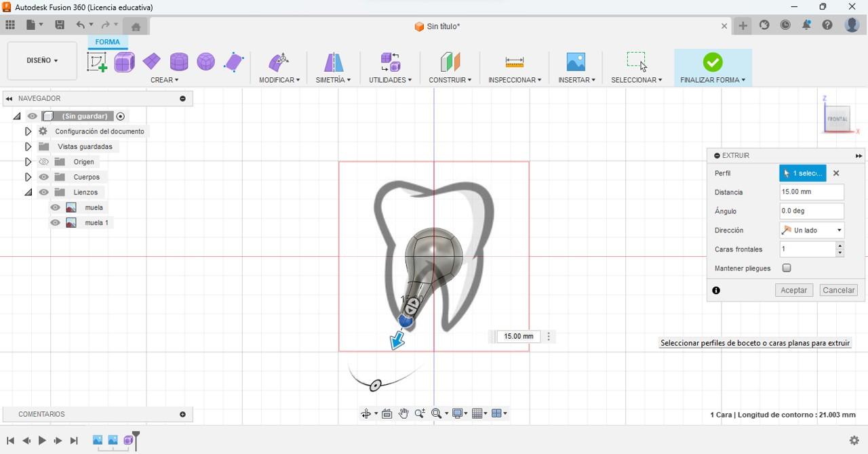The image size is (868, 454).
Task: Open the CREAR menu
Action: tap(165, 80)
